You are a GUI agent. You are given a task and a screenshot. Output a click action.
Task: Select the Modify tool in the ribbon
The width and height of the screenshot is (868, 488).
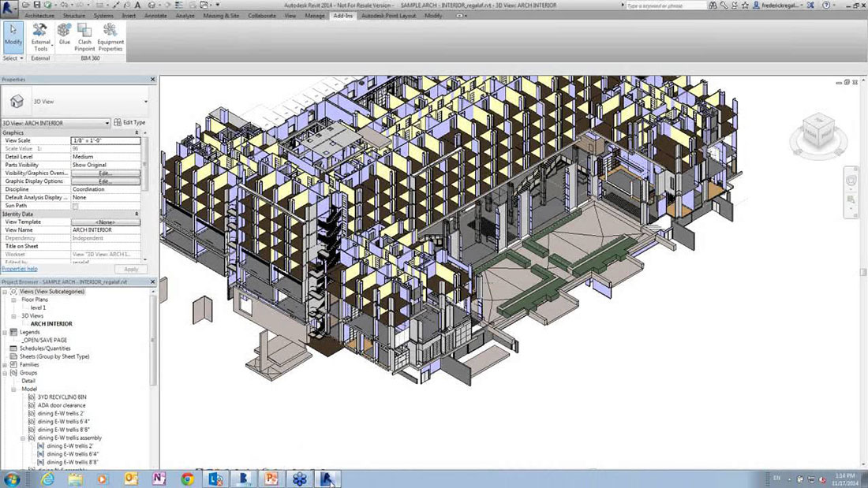pyautogui.click(x=13, y=36)
